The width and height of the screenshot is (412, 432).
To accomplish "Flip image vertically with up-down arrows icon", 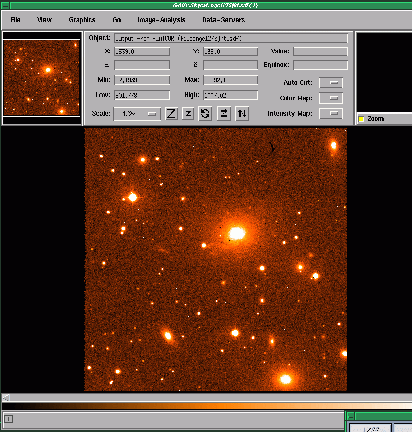I will point(242,114).
